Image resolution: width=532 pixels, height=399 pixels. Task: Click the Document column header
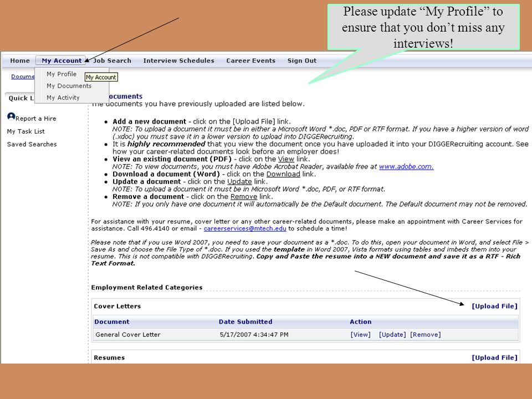pos(111,321)
